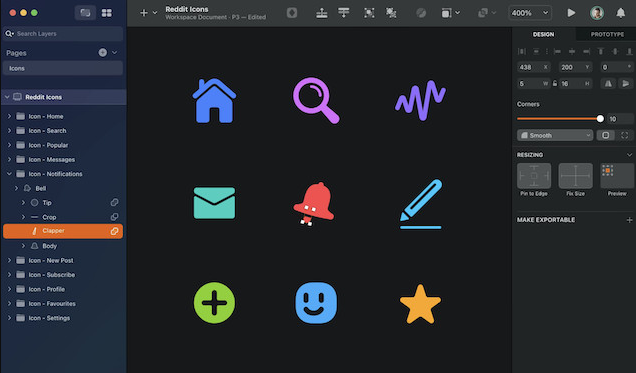Open the boolean operations dropdown arrow
The image size is (636, 373).
[494, 13]
